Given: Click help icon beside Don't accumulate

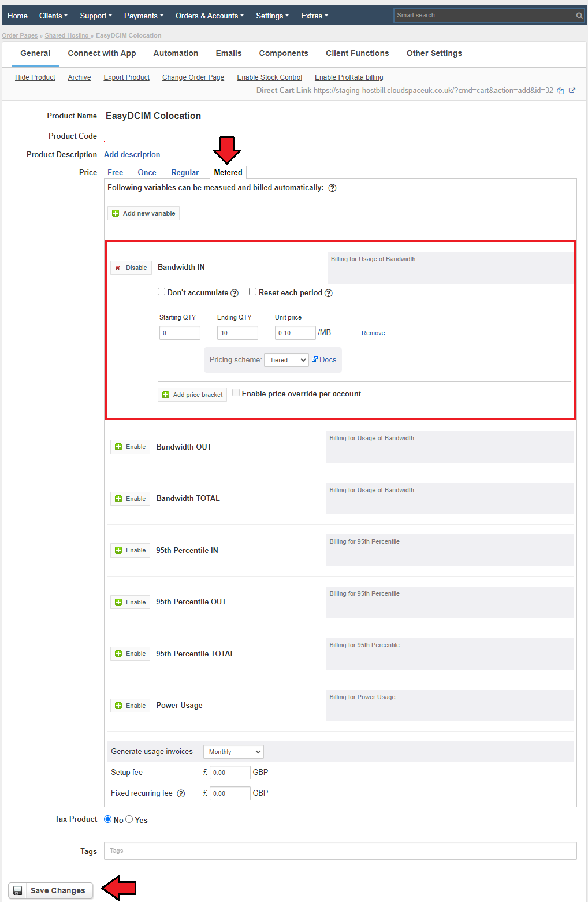Looking at the screenshot, I should tap(235, 293).
